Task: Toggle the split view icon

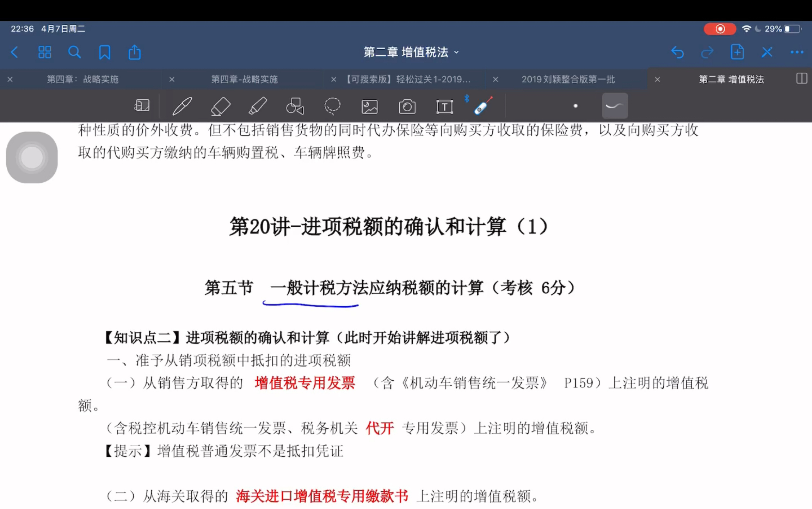Action: [x=801, y=78]
